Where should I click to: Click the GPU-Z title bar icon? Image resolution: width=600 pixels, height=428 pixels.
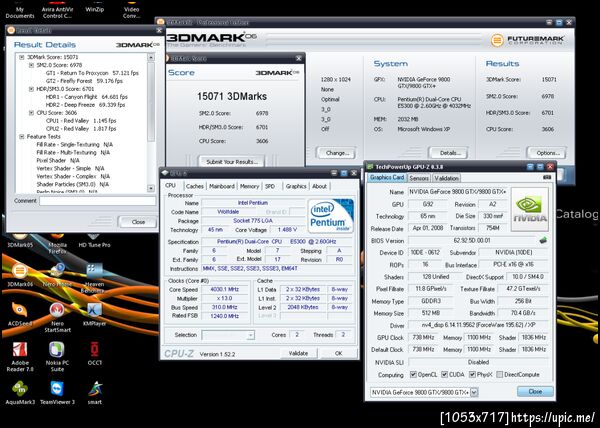point(370,166)
